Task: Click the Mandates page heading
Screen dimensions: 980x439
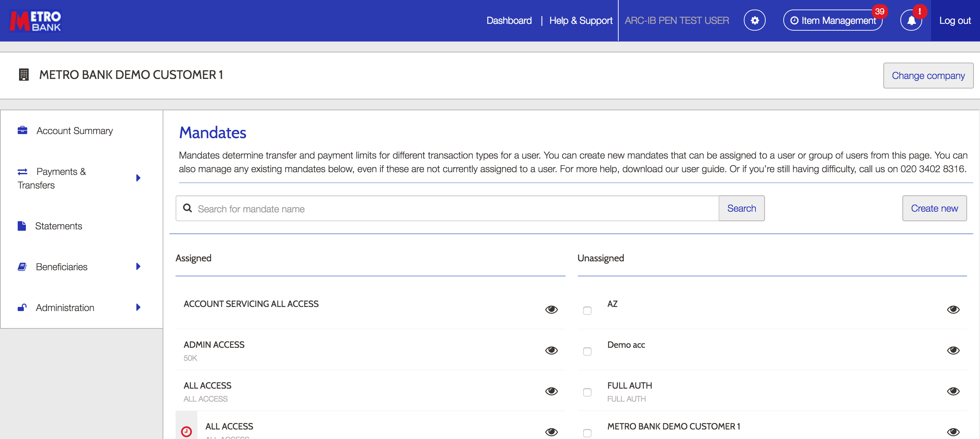Action: pyautogui.click(x=213, y=132)
